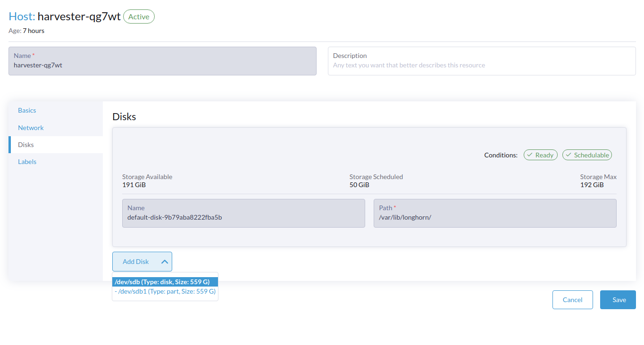Viewport: 644px width, 345px height.
Task: Click the disk Path field showing /var/lib/longhorn/
Action: click(494, 213)
